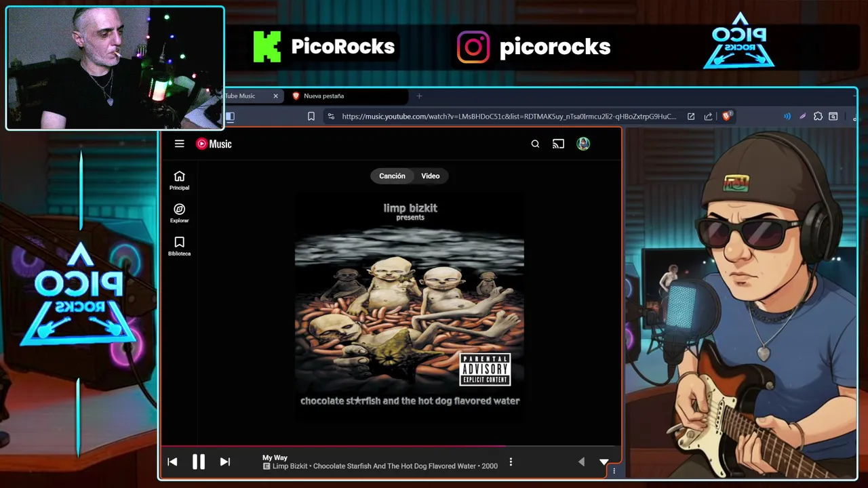Open Brave Shields icon
The width and height of the screenshot is (868, 488).
pos(726,116)
